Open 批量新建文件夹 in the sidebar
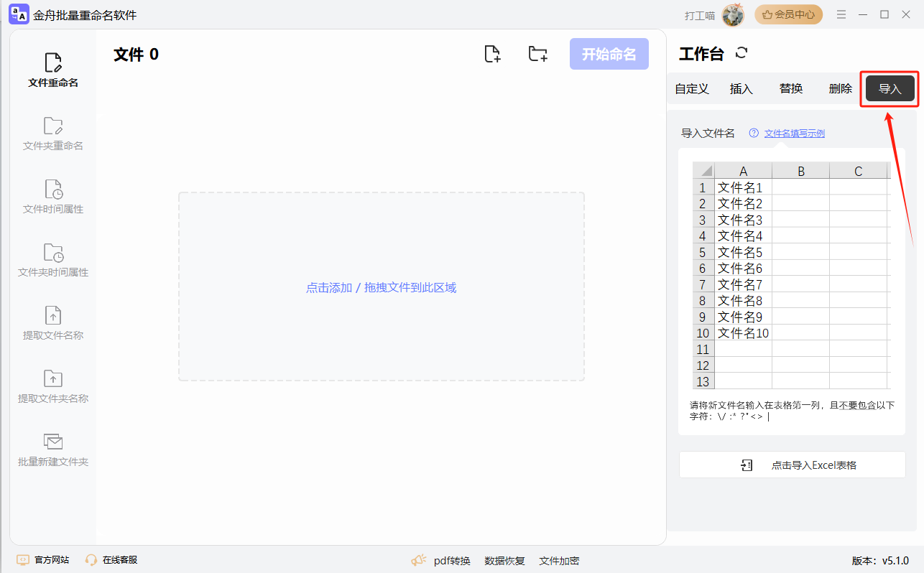Screen dimensions: 924x573 [x=53, y=449]
